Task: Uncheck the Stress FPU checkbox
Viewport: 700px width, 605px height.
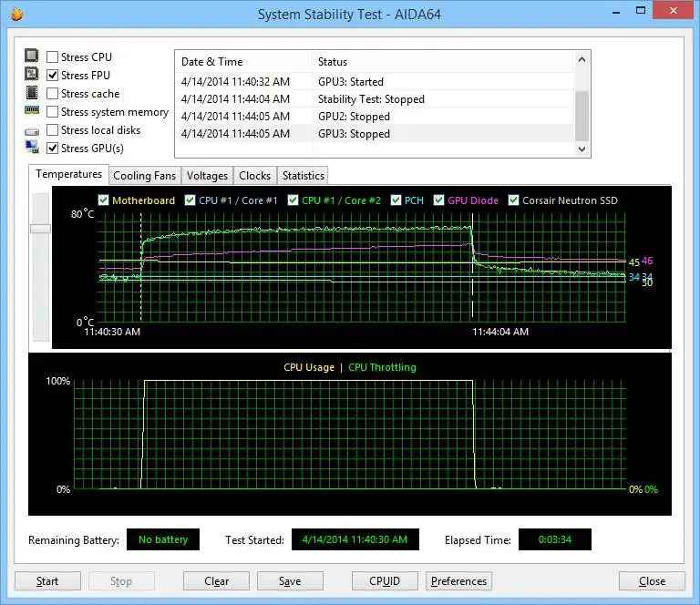Action: tap(52, 76)
